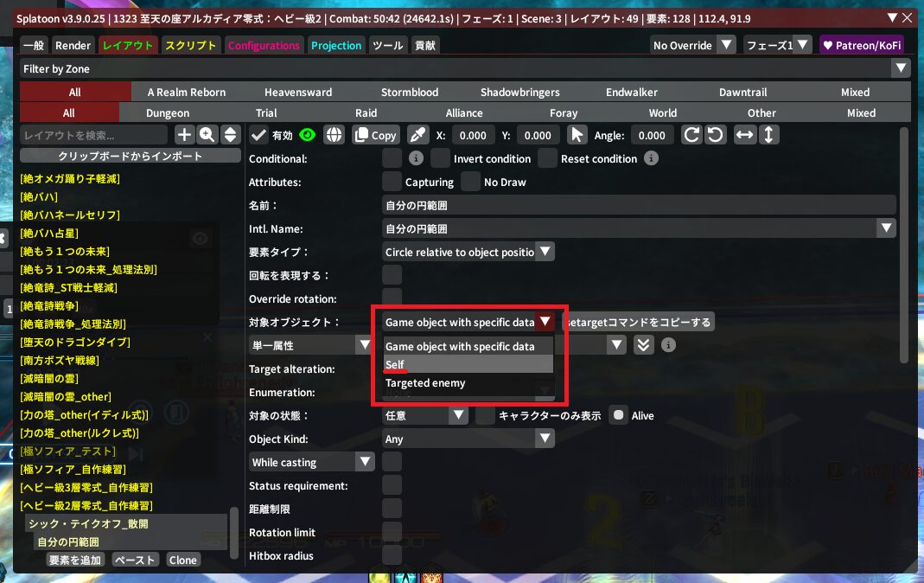
Task: Click the vertical double-arrow flip icon
Action: (x=768, y=135)
